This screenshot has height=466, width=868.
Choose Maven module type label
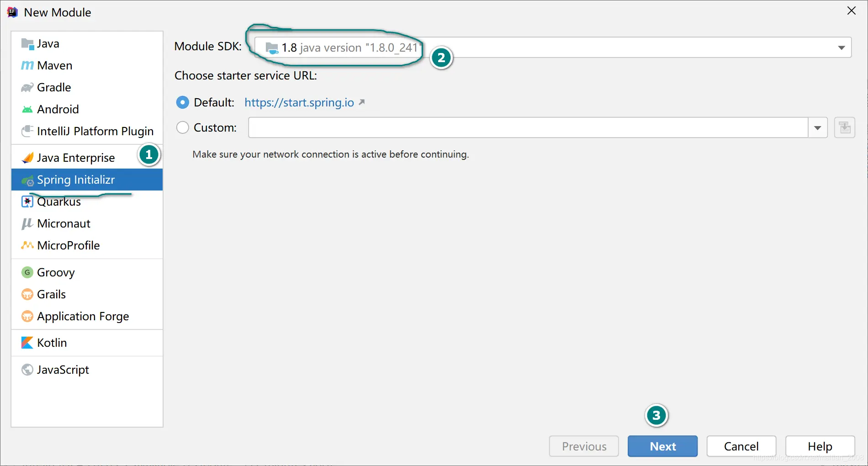[55, 66]
